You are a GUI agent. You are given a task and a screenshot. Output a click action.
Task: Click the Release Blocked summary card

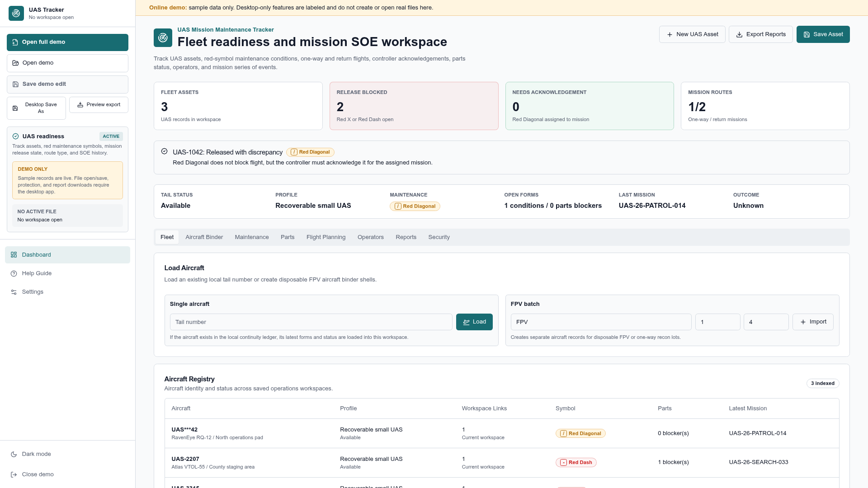pyautogui.click(x=414, y=106)
